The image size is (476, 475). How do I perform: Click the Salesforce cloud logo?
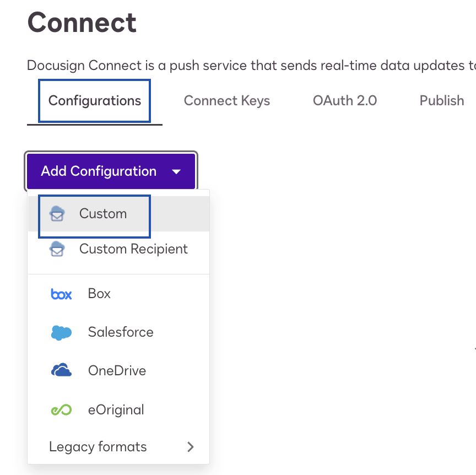(61, 333)
